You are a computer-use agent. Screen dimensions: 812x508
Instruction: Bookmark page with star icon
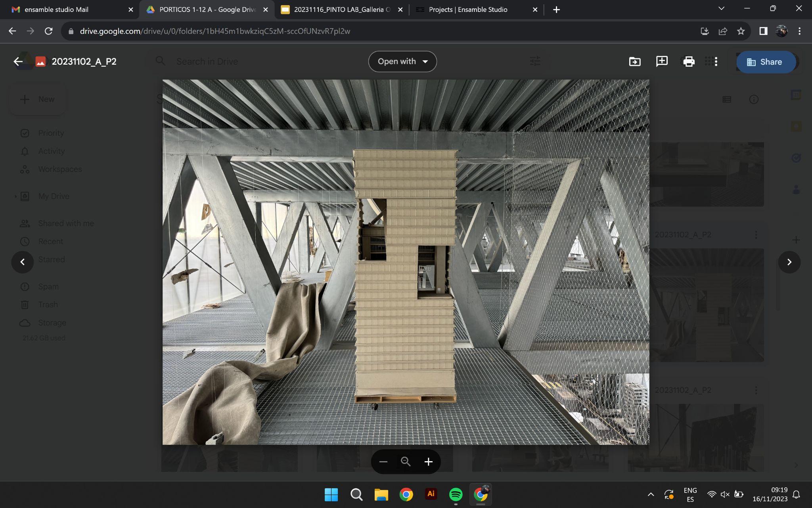741,31
